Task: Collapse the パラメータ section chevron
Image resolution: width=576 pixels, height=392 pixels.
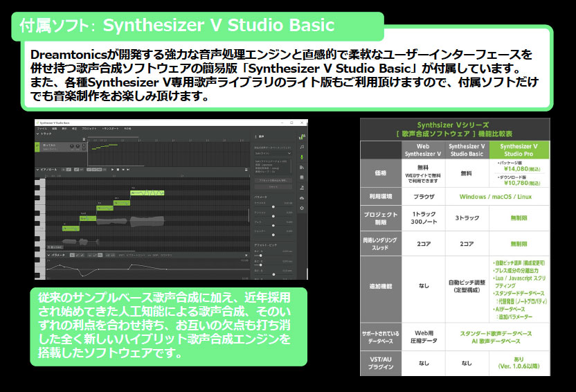Action: pyautogui.click(x=49, y=255)
